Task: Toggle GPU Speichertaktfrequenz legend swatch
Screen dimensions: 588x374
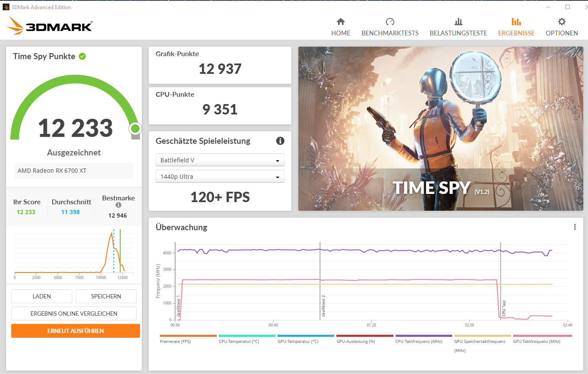Action: [483, 336]
